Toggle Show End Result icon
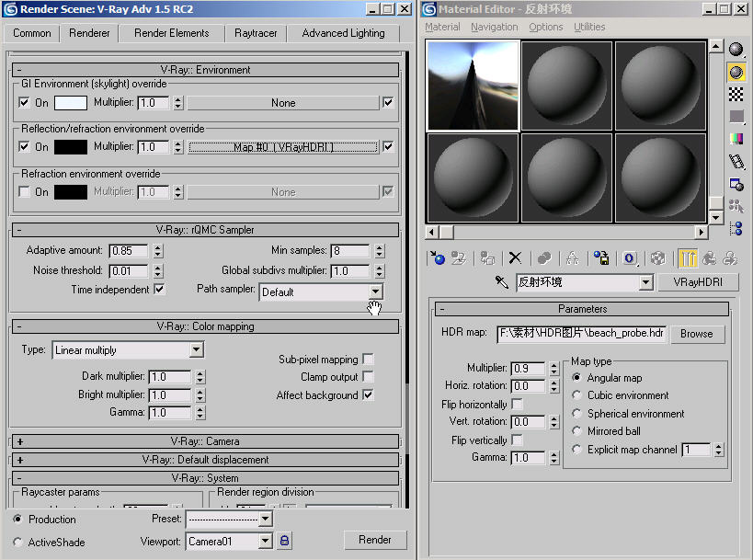The width and height of the screenshot is (753, 560). pyautogui.click(x=688, y=258)
